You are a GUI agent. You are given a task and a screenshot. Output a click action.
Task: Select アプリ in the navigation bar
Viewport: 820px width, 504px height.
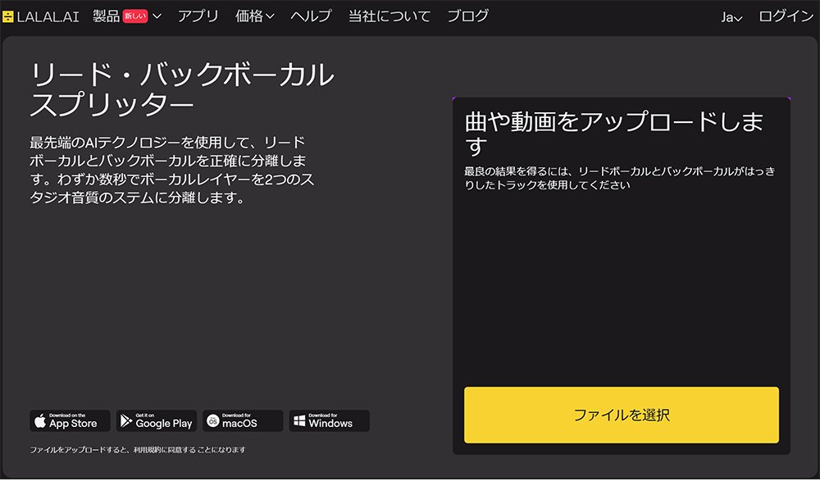pyautogui.click(x=197, y=15)
